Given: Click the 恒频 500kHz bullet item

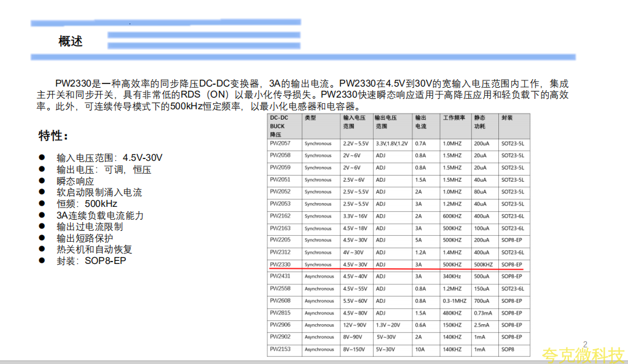Looking at the screenshot, I should 87,204.
